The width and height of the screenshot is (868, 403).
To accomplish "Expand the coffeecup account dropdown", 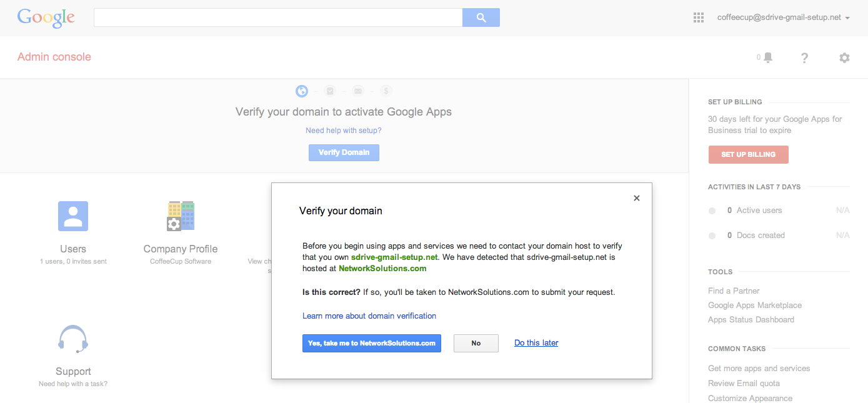I will coord(784,17).
